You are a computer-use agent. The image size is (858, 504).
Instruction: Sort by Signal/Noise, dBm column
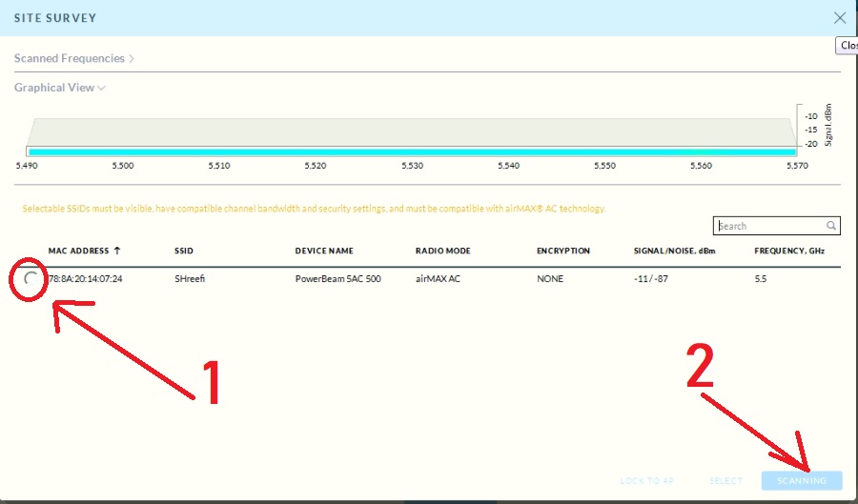[675, 251]
